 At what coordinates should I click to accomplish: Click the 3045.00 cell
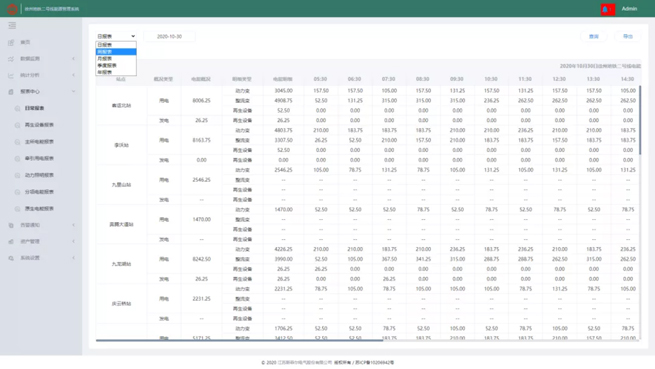(x=283, y=91)
